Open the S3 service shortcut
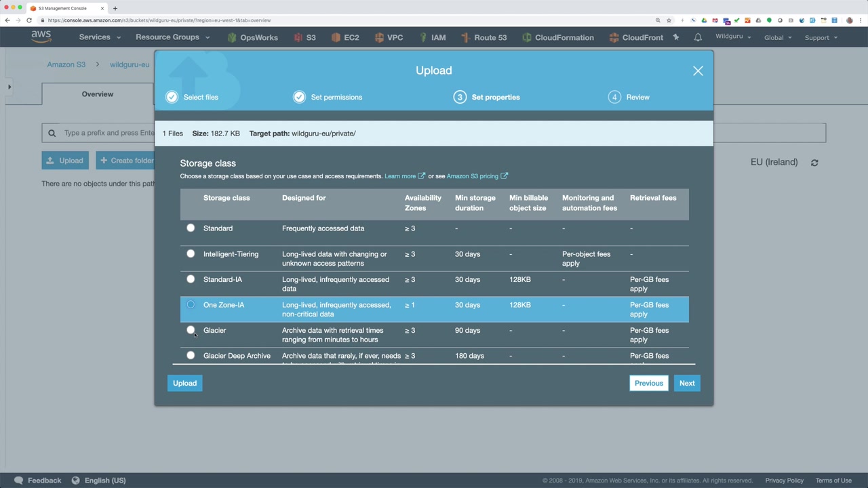 (x=304, y=37)
